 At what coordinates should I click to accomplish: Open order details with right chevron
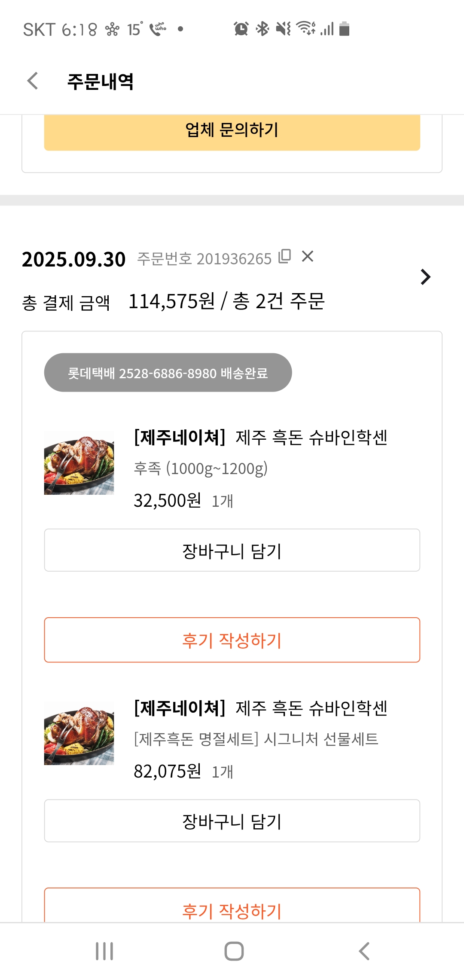click(x=425, y=277)
